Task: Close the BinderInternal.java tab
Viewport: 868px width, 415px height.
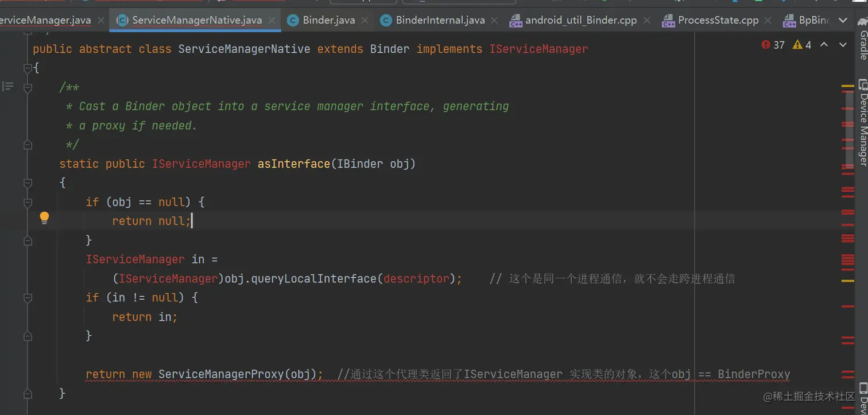Action: (495, 20)
